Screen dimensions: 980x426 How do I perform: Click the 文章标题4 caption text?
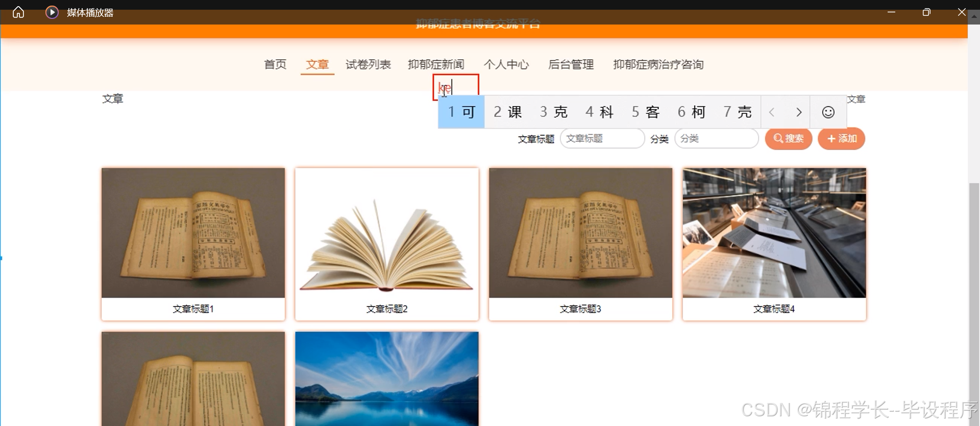coord(774,309)
